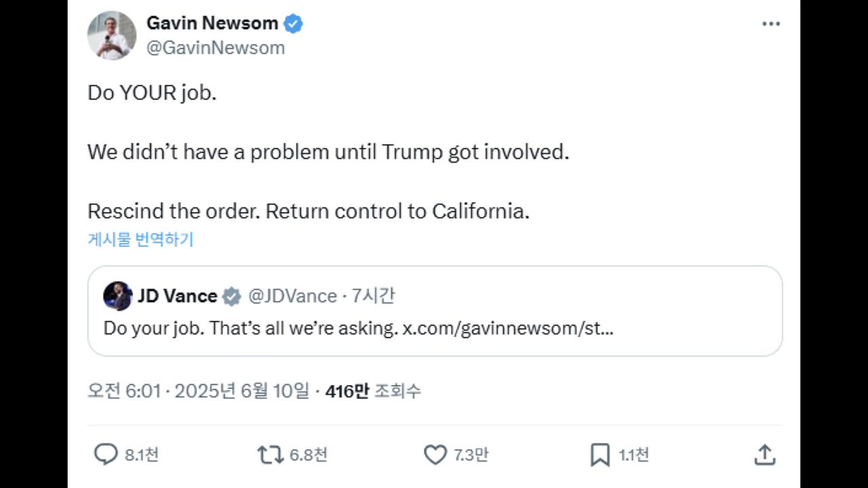Like the post with the heart icon
The image size is (868, 488).
tap(435, 454)
